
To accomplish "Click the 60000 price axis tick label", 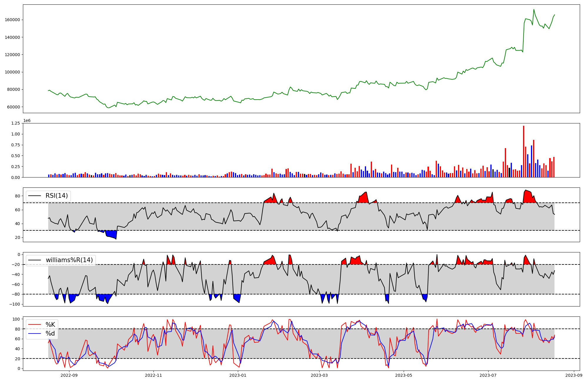I will [13, 107].
